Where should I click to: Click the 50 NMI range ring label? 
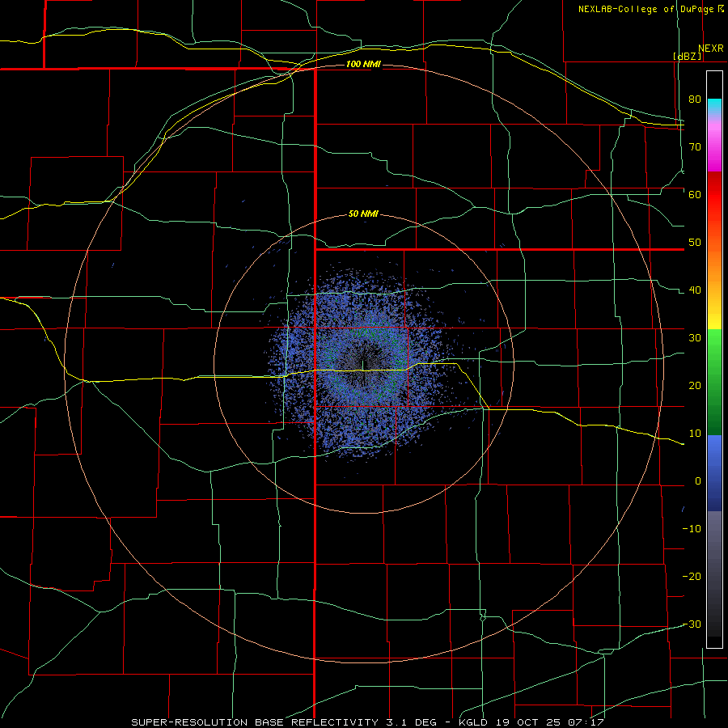(363, 214)
